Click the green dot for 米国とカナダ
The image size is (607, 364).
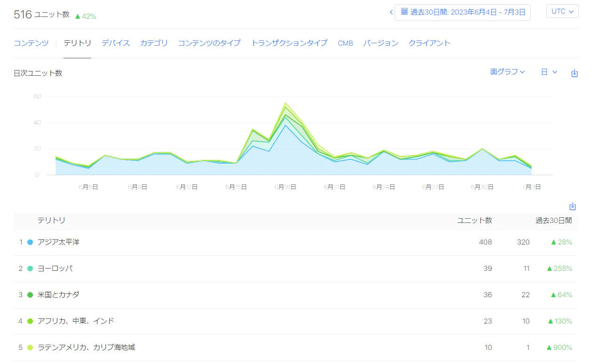click(30, 295)
